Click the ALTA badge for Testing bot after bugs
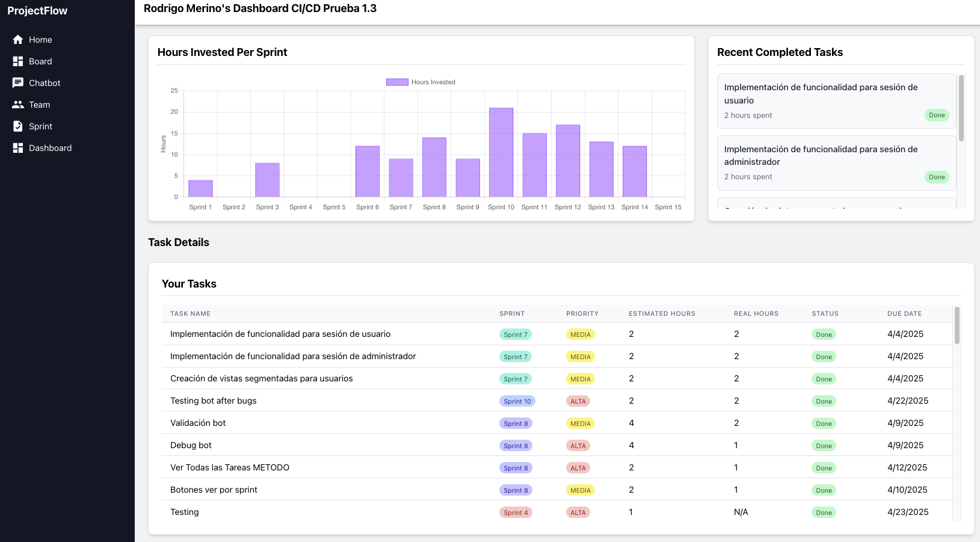980x542 pixels. click(x=578, y=401)
